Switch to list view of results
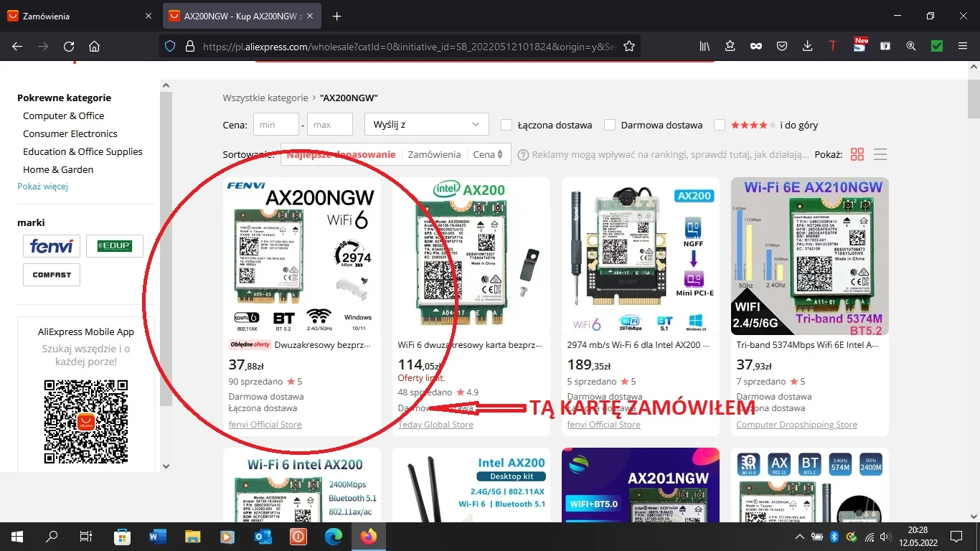The width and height of the screenshot is (980, 551). tap(880, 154)
